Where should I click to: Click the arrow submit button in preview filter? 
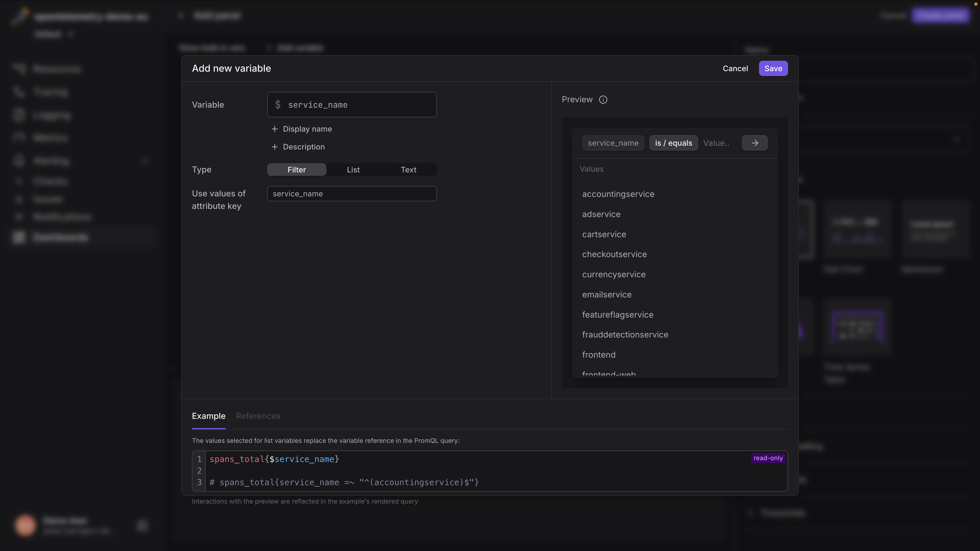pos(755,143)
